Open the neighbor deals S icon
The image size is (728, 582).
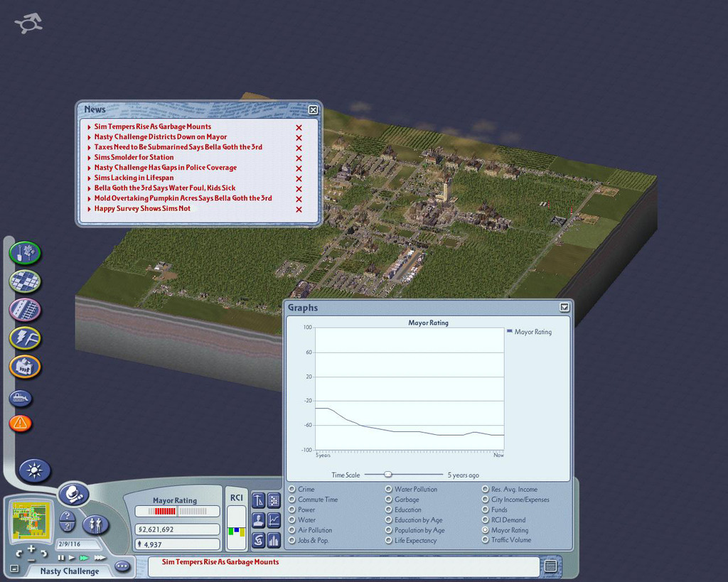pyautogui.click(x=258, y=540)
